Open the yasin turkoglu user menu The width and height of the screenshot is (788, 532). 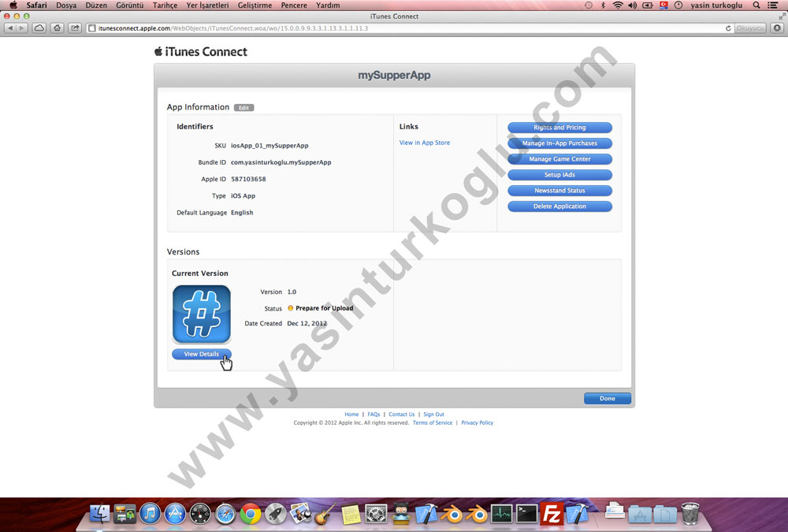[716, 5]
